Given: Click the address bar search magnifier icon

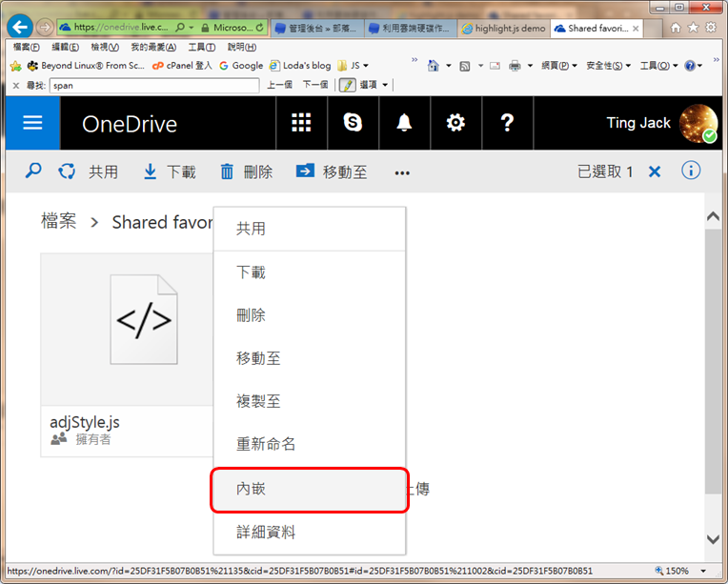Looking at the screenshot, I should coord(180,28).
